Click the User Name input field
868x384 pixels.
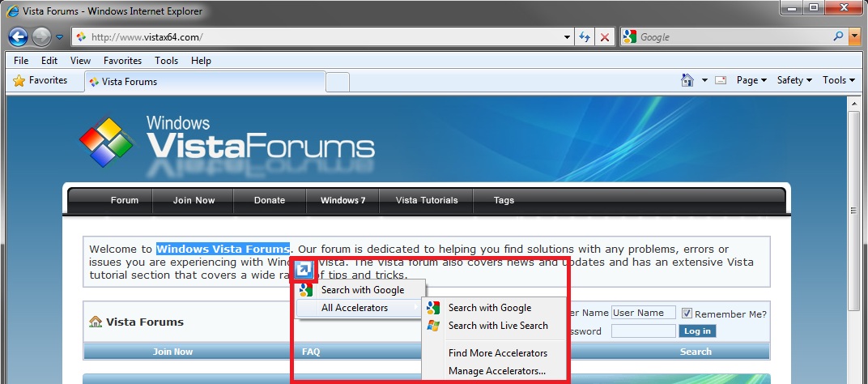[643, 313]
